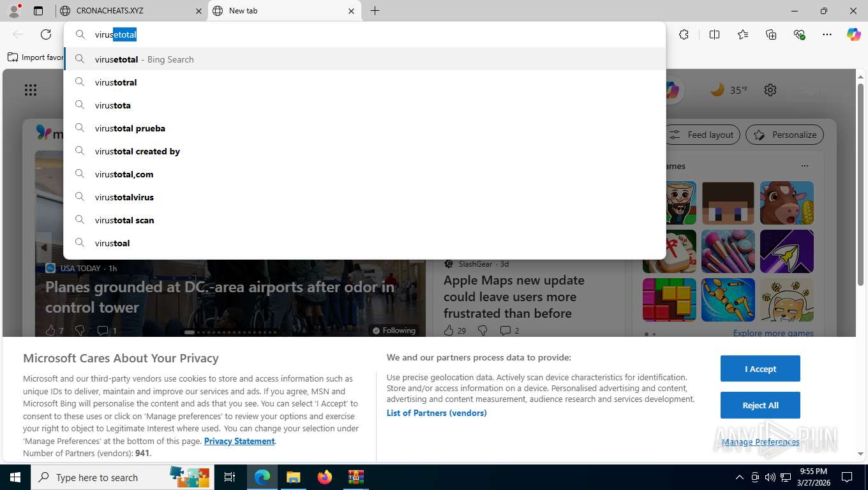Open Windows Start menu
This screenshot has width=868, height=490.
click(x=15, y=477)
